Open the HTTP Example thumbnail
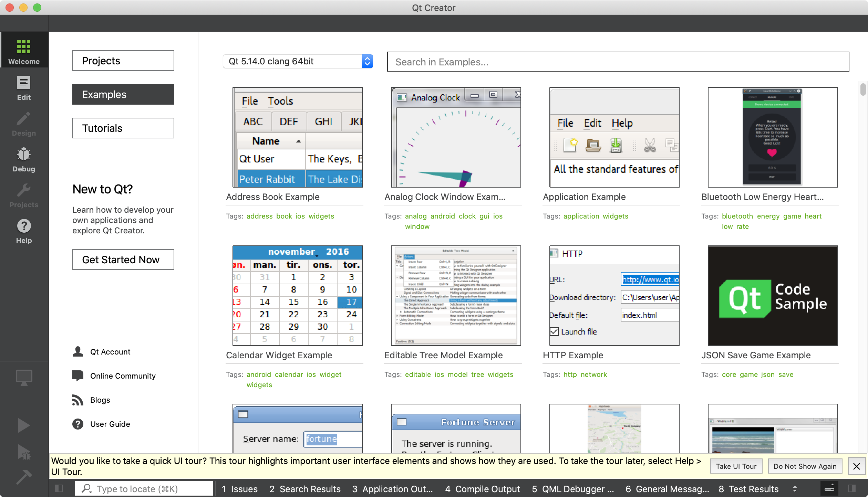Viewport: 868px width, 497px height. click(614, 296)
